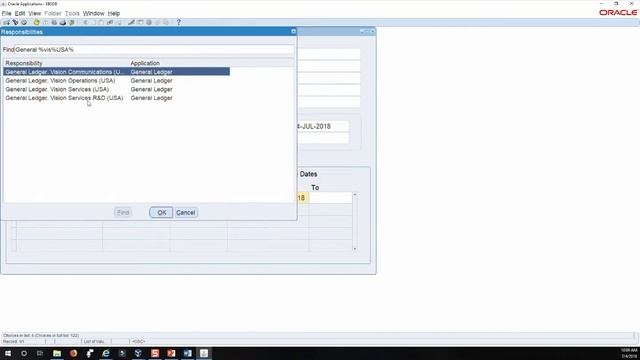Viewport: 640px width, 360px height.
Task: Select General Ledger, Vision Operations (USA)
Action: (x=60, y=81)
